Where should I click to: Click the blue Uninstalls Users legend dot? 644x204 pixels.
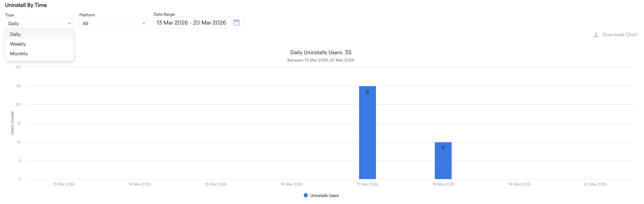click(x=305, y=195)
